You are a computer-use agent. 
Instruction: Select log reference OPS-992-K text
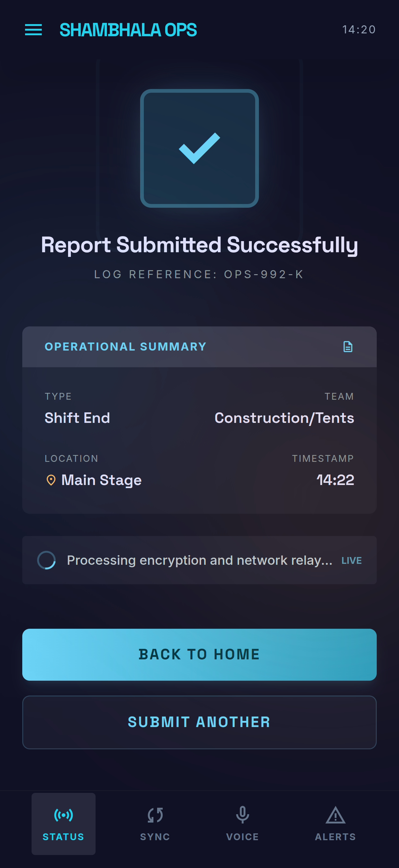tap(199, 274)
